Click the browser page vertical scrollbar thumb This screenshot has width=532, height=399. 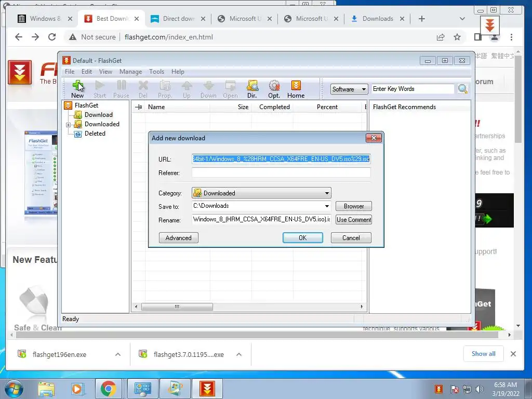pos(518,98)
